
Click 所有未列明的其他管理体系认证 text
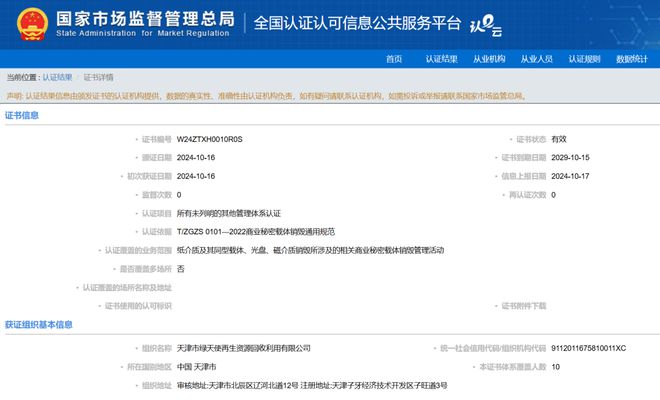229,213
